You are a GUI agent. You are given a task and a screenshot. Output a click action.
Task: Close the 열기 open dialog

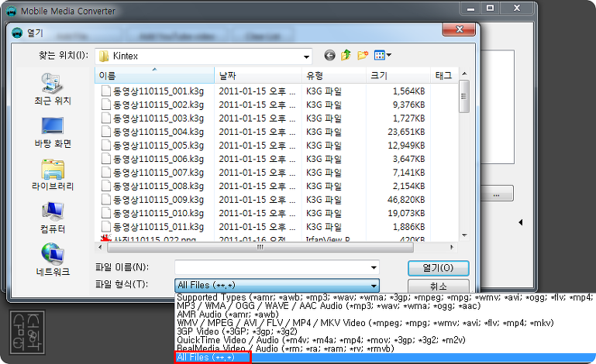click(x=459, y=29)
